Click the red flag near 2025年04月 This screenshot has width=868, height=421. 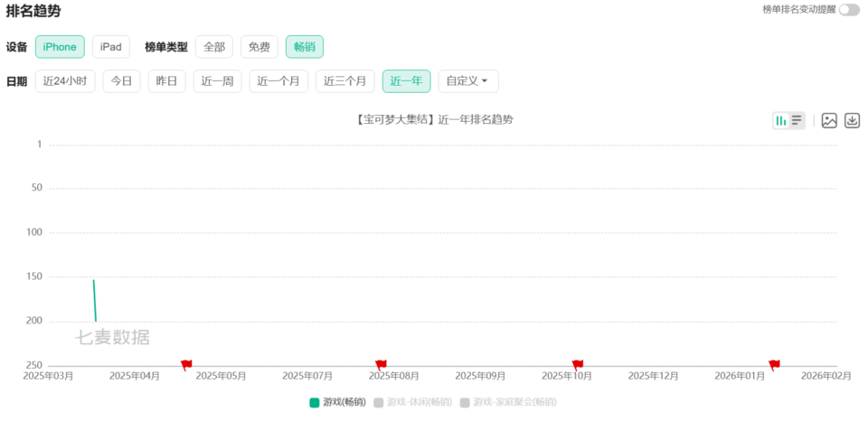coord(186,365)
